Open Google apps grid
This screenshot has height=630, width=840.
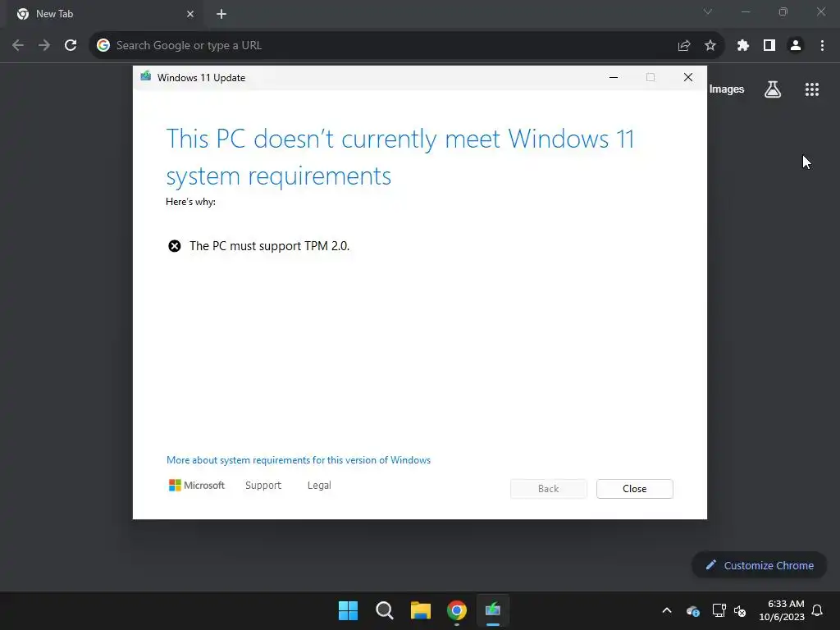tap(812, 89)
